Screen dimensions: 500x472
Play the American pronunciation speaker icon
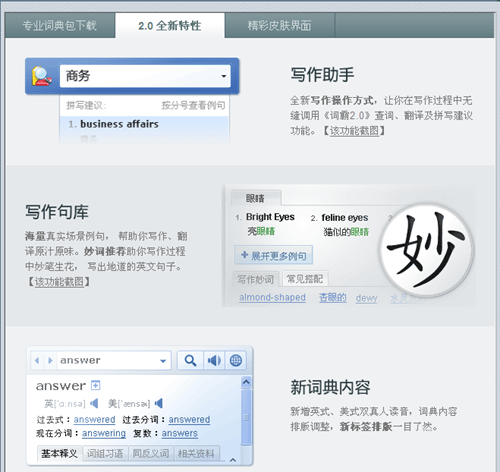(159, 403)
